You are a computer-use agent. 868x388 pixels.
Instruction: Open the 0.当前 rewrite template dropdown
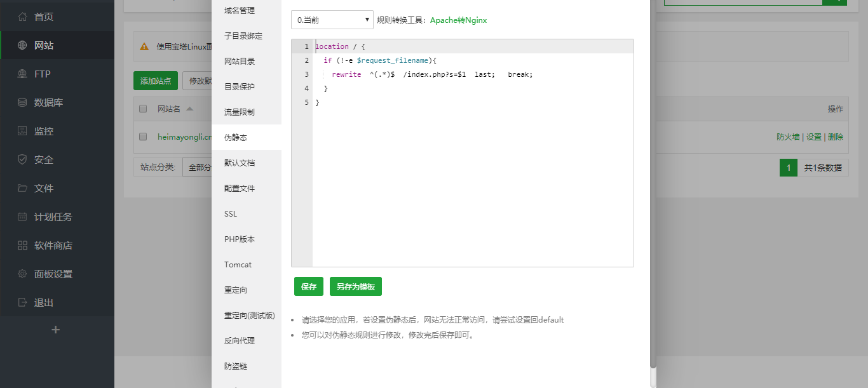pyautogui.click(x=332, y=20)
